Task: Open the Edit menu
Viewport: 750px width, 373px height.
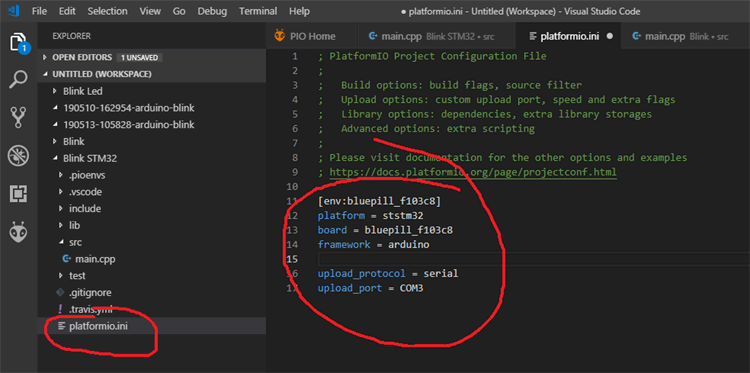Action: point(67,11)
